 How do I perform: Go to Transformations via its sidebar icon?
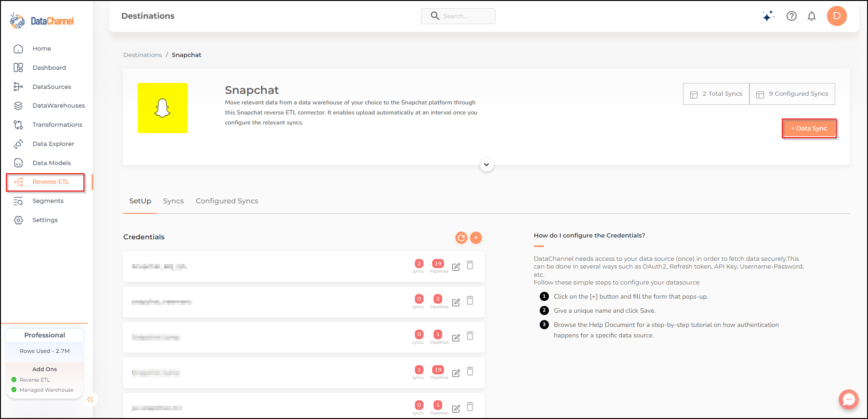(18, 125)
